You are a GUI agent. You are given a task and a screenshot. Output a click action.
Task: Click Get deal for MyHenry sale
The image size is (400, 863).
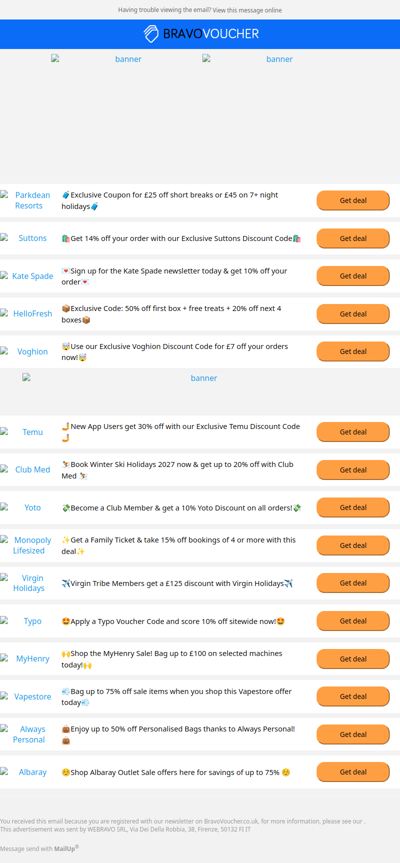pos(353,659)
